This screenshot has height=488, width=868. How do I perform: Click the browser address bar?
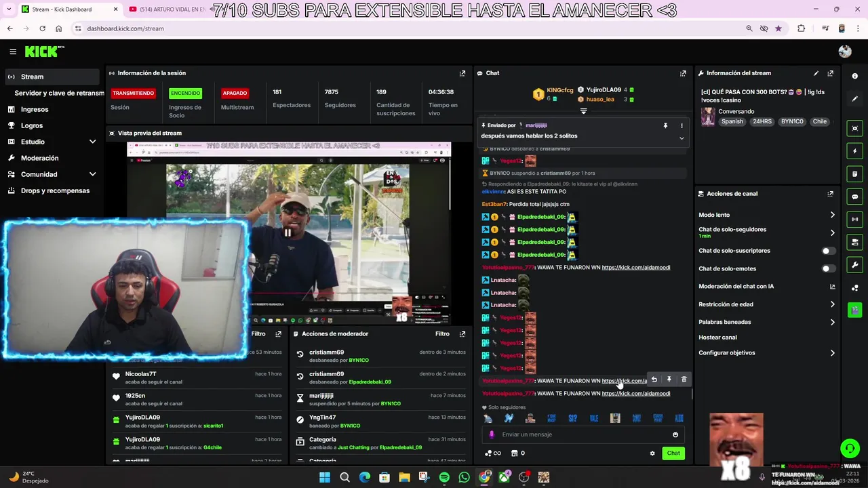[x=407, y=28]
